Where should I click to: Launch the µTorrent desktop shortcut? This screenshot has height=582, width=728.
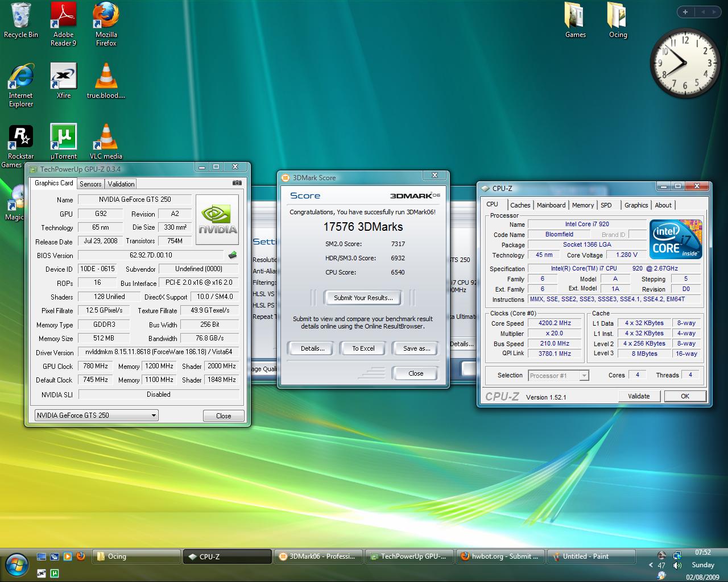pyautogui.click(x=64, y=142)
